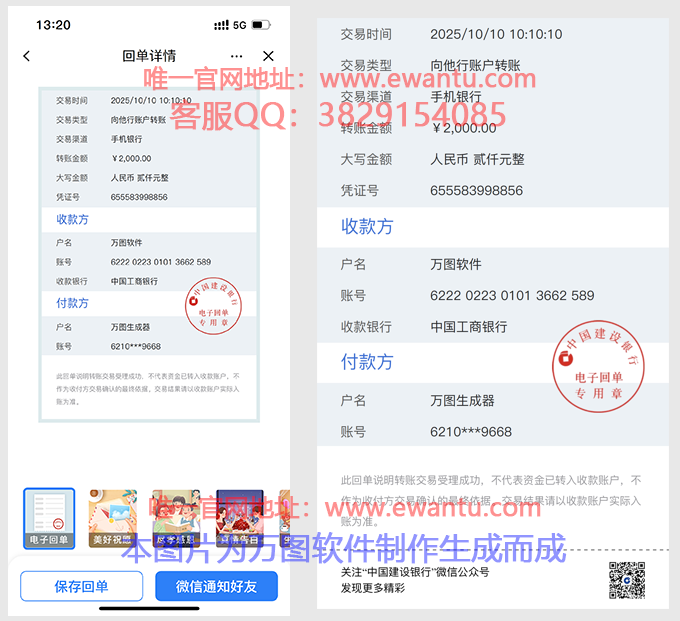Tap the back arrow beside 回单详情
Screen dimensions: 680x621
point(27,56)
